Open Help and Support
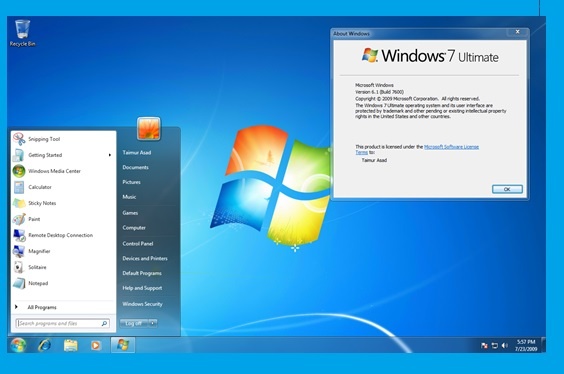The image size is (564, 374). 142,288
